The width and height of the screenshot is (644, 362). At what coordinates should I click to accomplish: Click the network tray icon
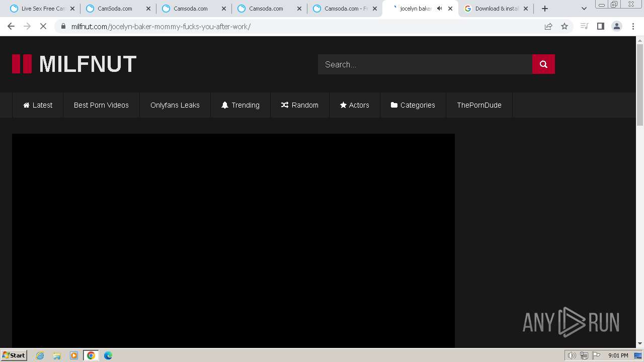click(x=584, y=355)
